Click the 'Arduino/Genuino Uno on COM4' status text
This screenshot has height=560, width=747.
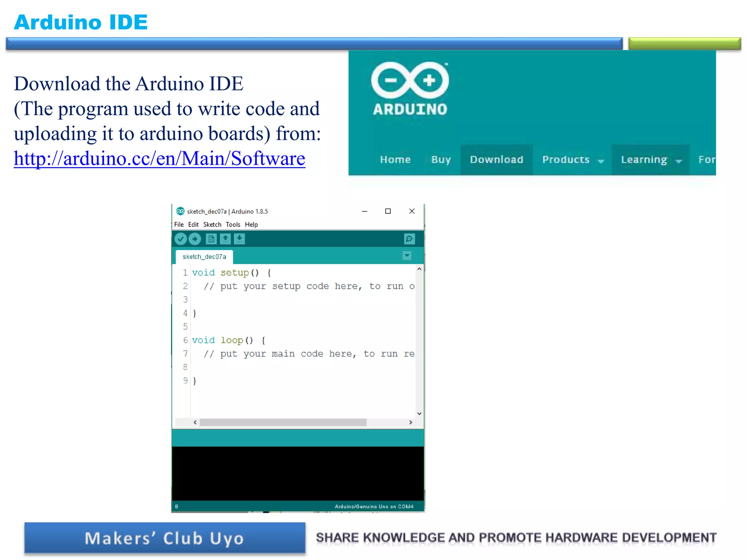pos(374,506)
